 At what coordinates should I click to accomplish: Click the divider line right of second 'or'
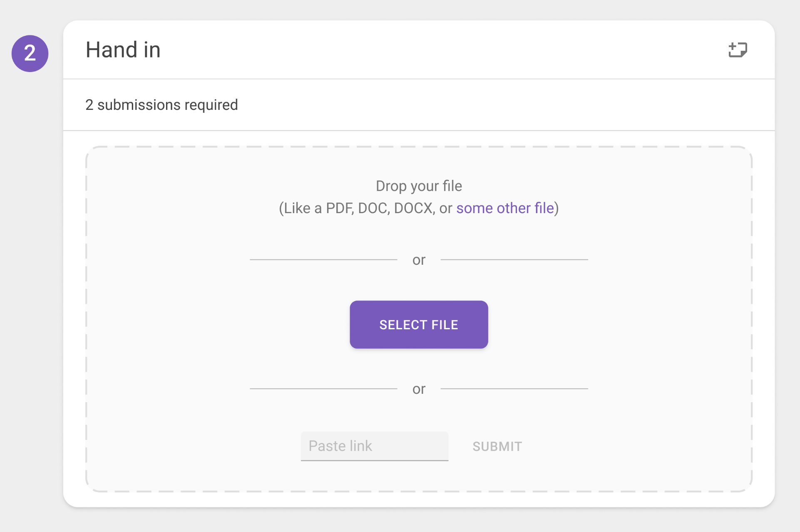tap(514, 389)
